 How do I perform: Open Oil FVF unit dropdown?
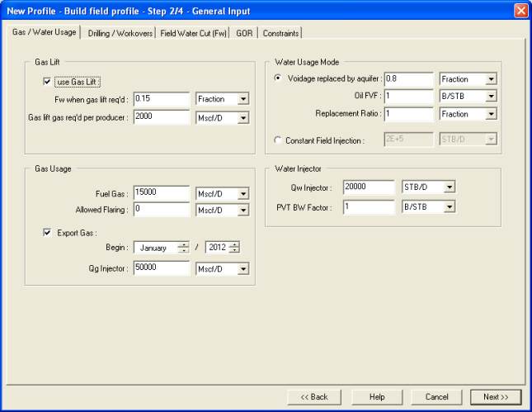coord(491,96)
